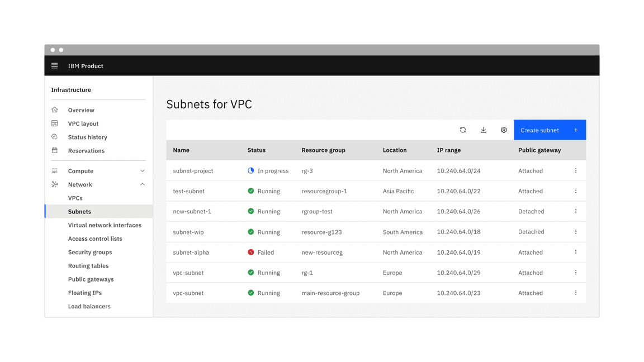Click the Status history icon

tap(55, 137)
